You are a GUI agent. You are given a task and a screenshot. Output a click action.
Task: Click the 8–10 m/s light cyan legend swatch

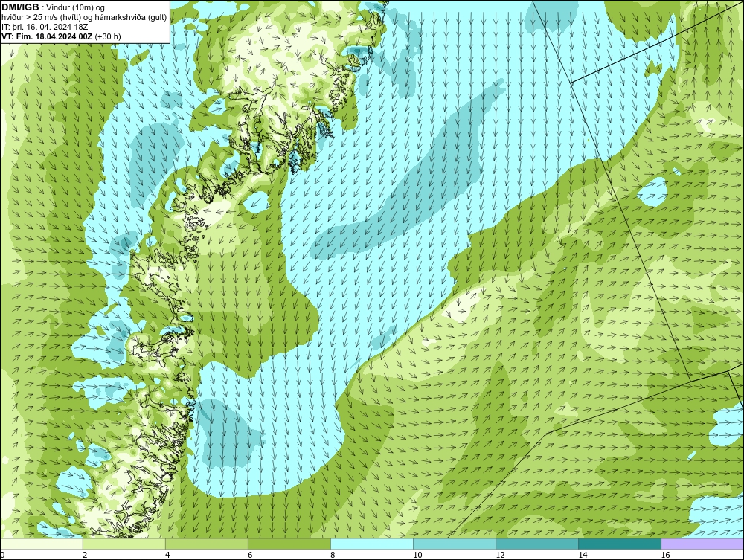pyautogui.click(x=371, y=544)
